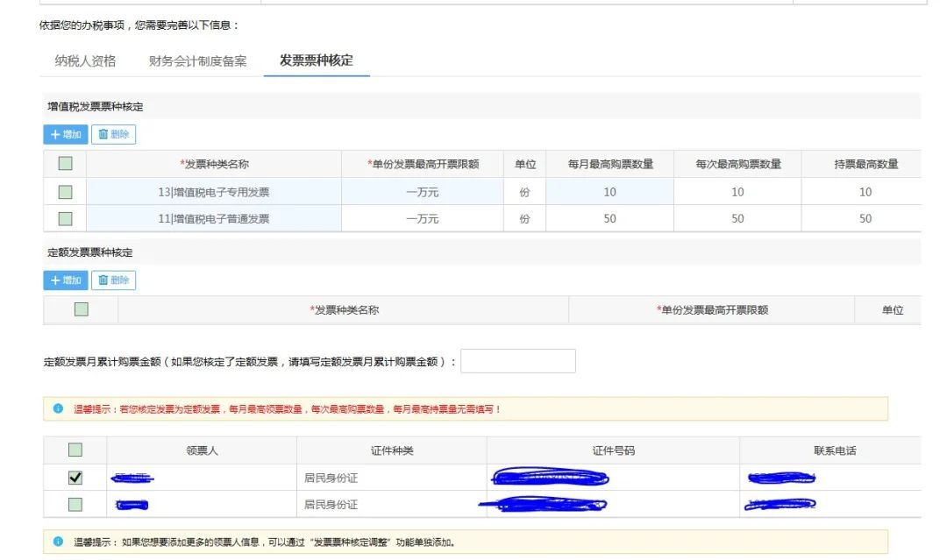Toggle select-all checkbox in 增值税发票 table header
The image size is (947, 560).
[x=65, y=164]
